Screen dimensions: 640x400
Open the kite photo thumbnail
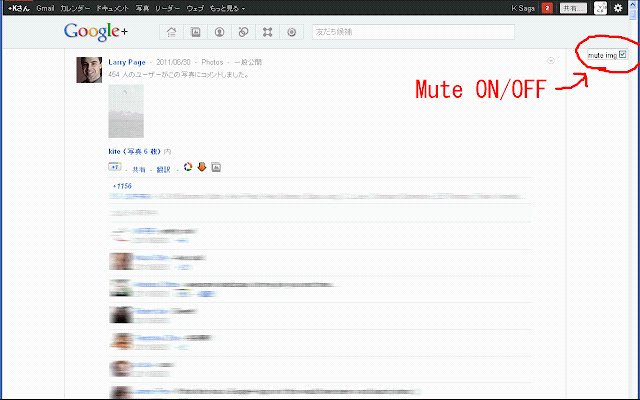pyautogui.click(x=126, y=111)
